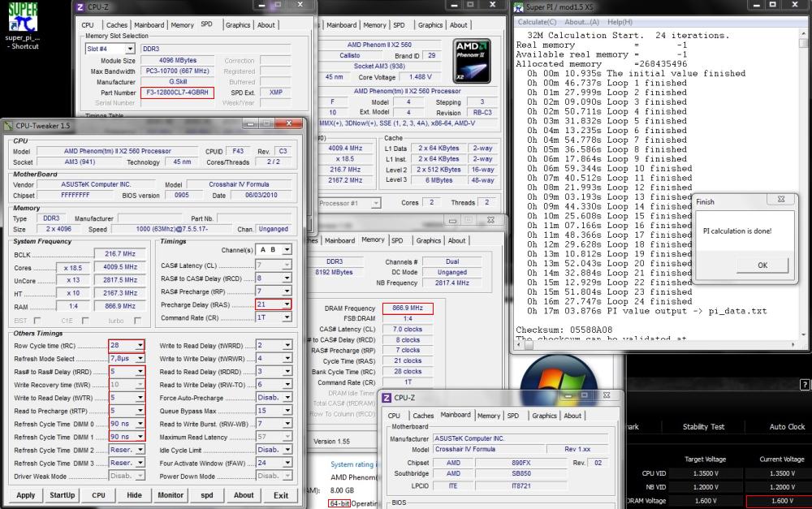Click the CPU-Z title icon above Memory Slot Selection
The image size is (812, 509).
[x=80, y=7]
